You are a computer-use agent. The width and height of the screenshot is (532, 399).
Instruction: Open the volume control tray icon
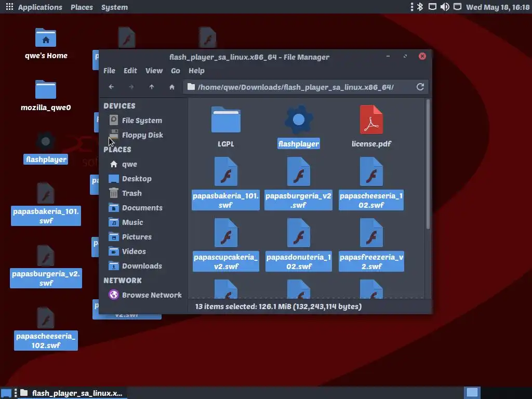[445, 7]
